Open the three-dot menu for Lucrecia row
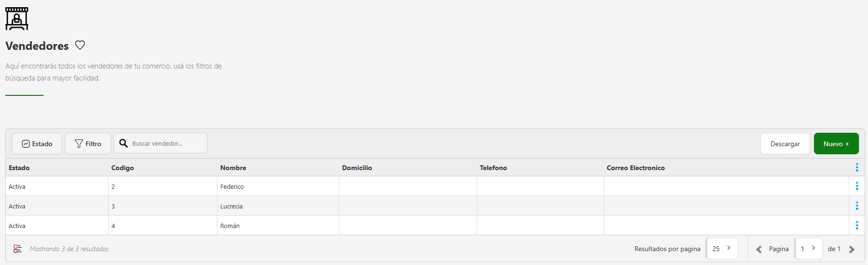The height and width of the screenshot is (265, 868). point(857,206)
